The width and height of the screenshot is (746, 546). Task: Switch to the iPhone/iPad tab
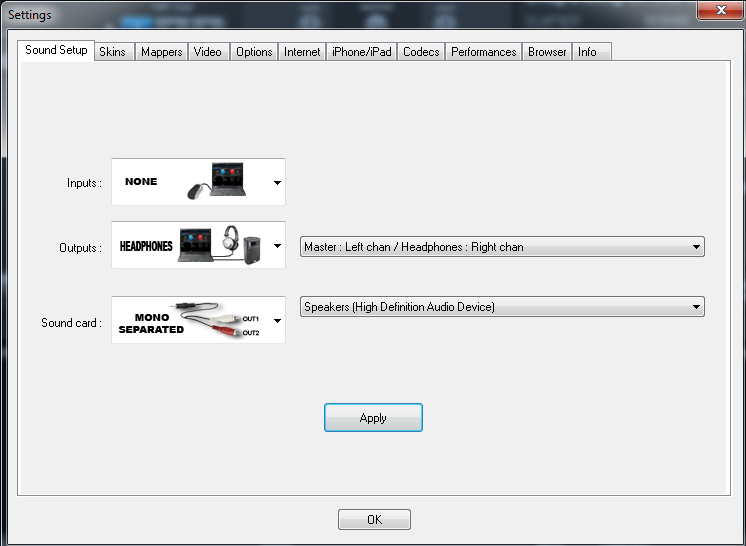(x=362, y=52)
